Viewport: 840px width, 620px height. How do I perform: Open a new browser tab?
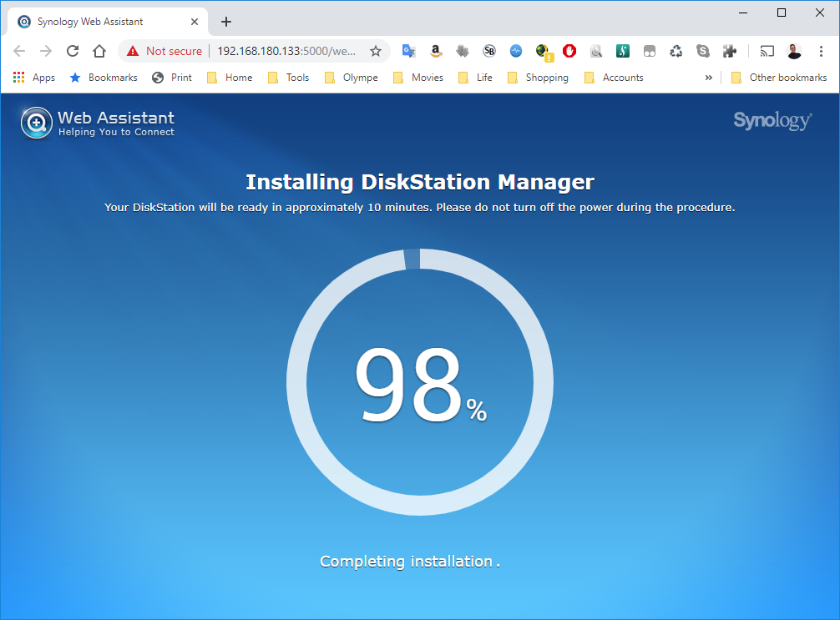226,22
